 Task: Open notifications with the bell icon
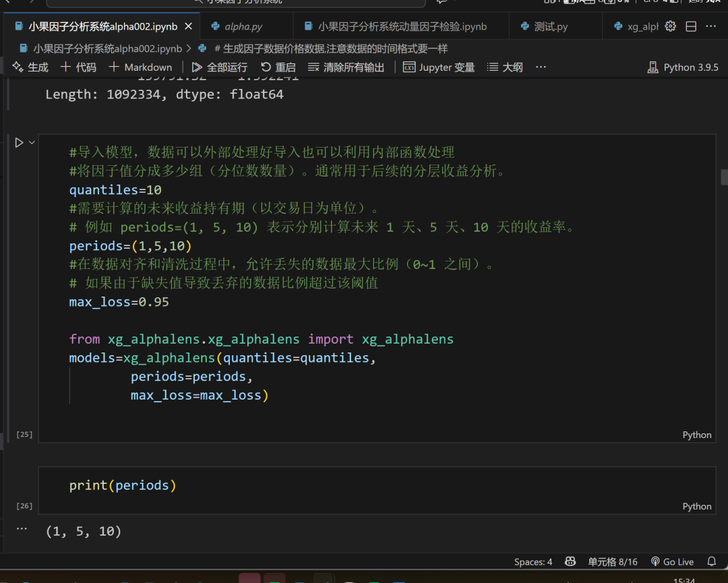[x=711, y=561]
